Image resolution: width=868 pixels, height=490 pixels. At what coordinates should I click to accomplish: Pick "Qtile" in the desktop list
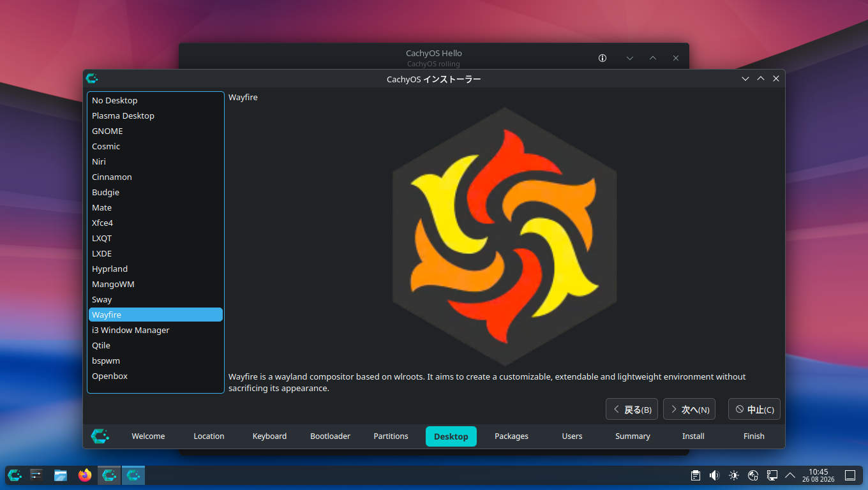(x=156, y=345)
